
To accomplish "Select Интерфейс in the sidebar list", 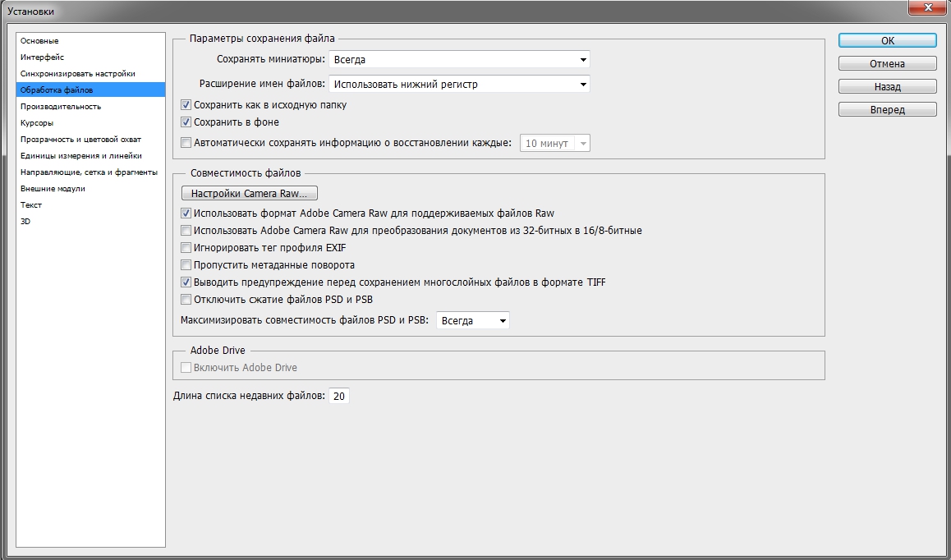I will point(90,57).
